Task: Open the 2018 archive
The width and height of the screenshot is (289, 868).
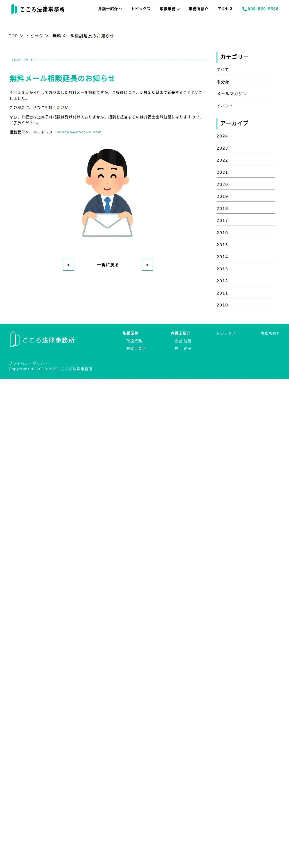Action: tap(246, 209)
